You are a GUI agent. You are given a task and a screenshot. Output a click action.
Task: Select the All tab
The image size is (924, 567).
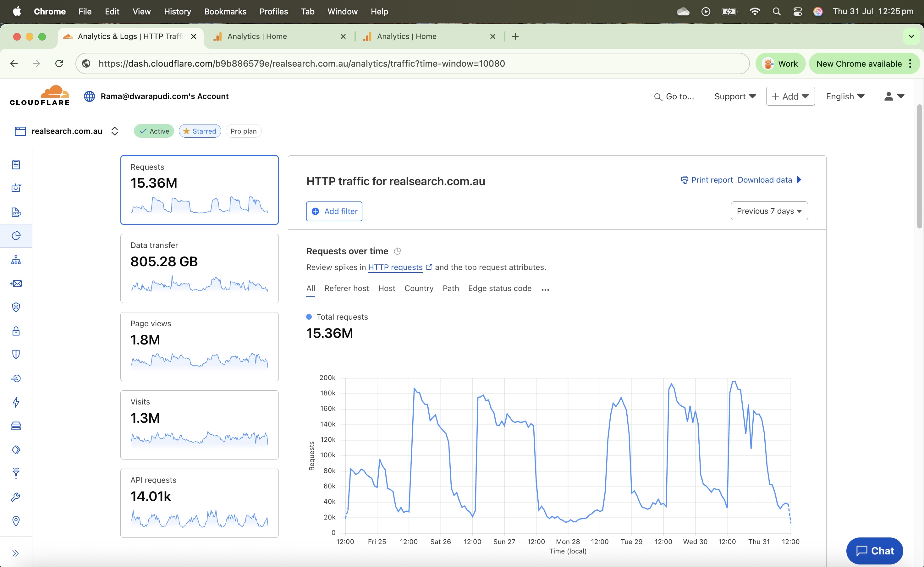tap(311, 289)
